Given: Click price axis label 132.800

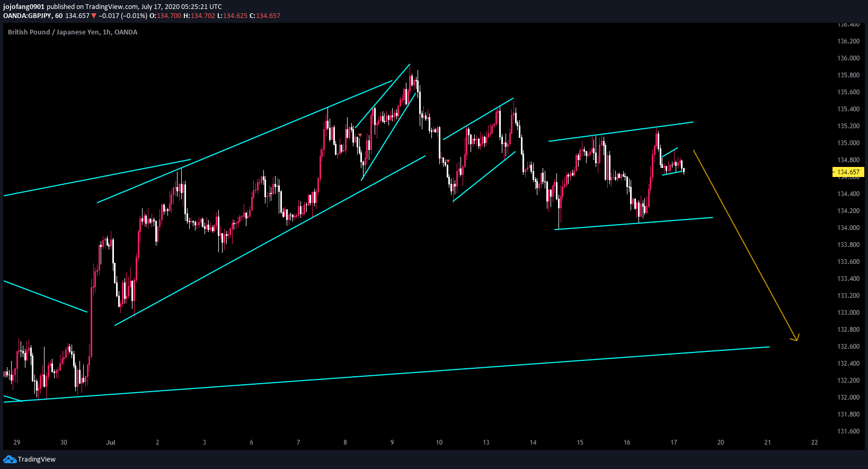Looking at the screenshot, I should (848, 330).
